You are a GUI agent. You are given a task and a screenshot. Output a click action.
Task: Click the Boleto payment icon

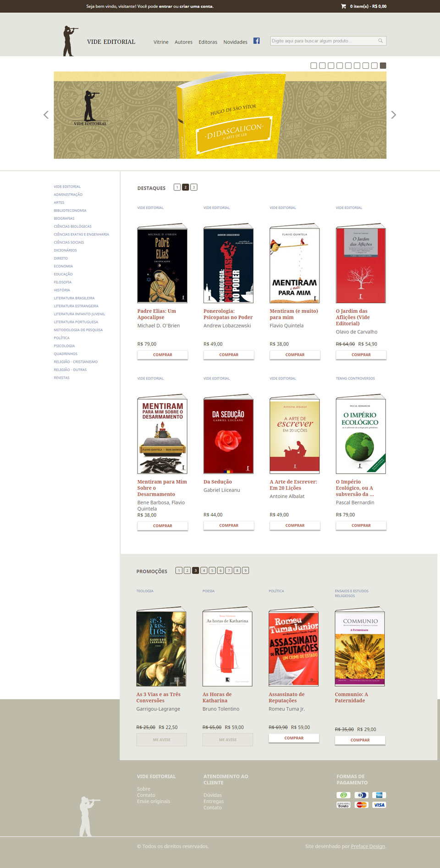tap(344, 805)
